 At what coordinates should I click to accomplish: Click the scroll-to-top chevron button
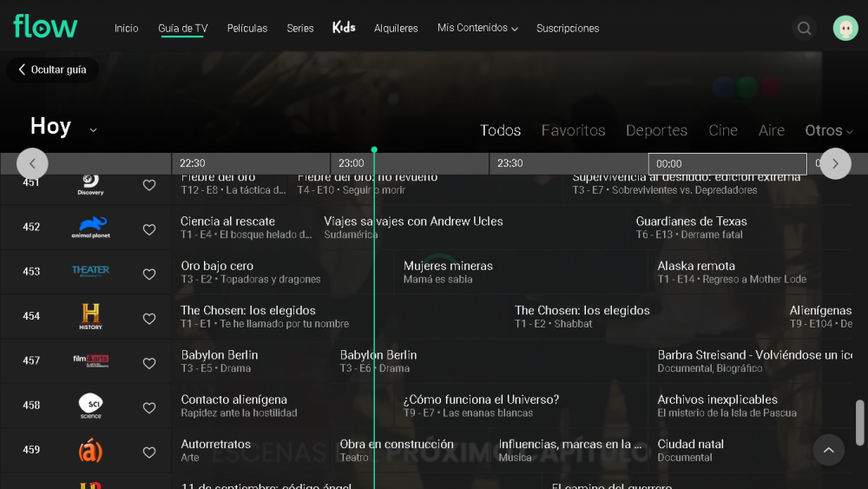pos(828,450)
